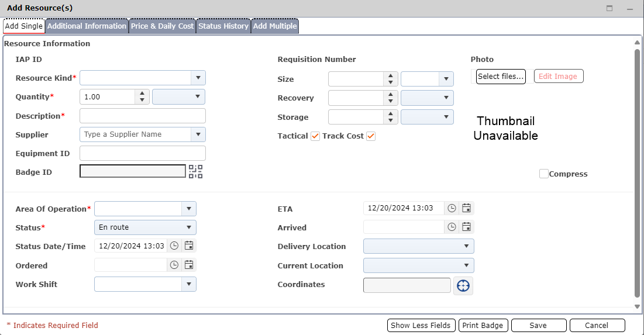Decrease Size value with down arrow
The height and width of the screenshot is (335, 644).
(391, 82)
